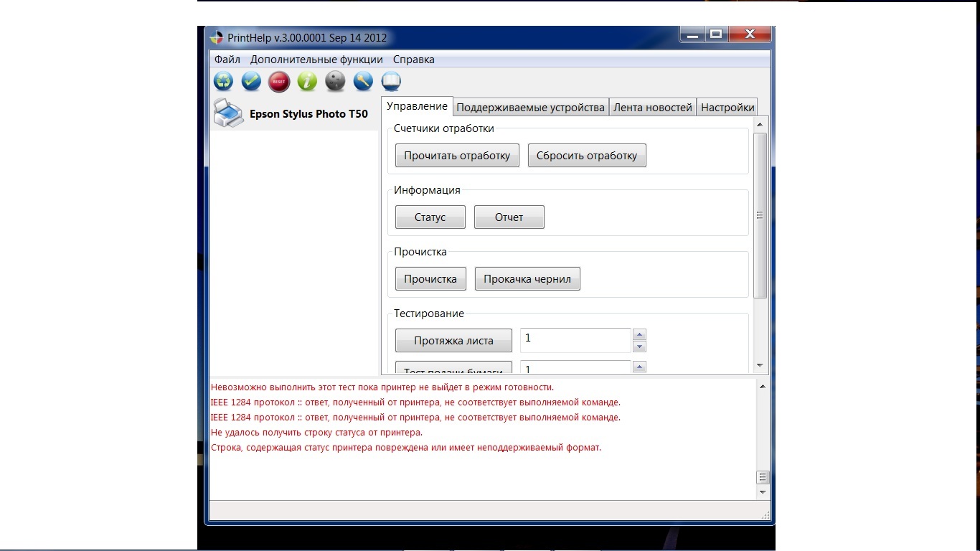
Task: Click the Прокачка чернил button
Action: point(527,279)
